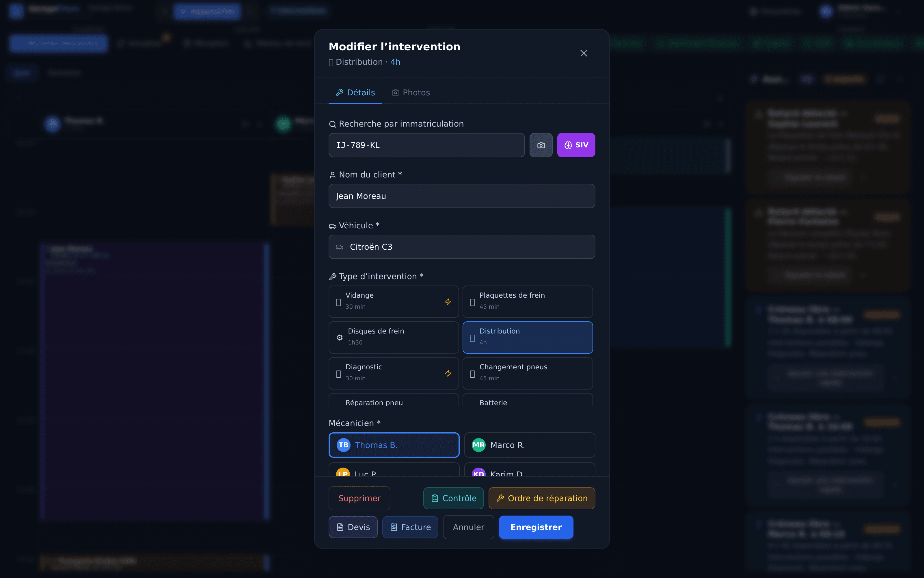This screenshot has width=924, height=578.
Task: Select Batterie intervention type
Action: 527,400
